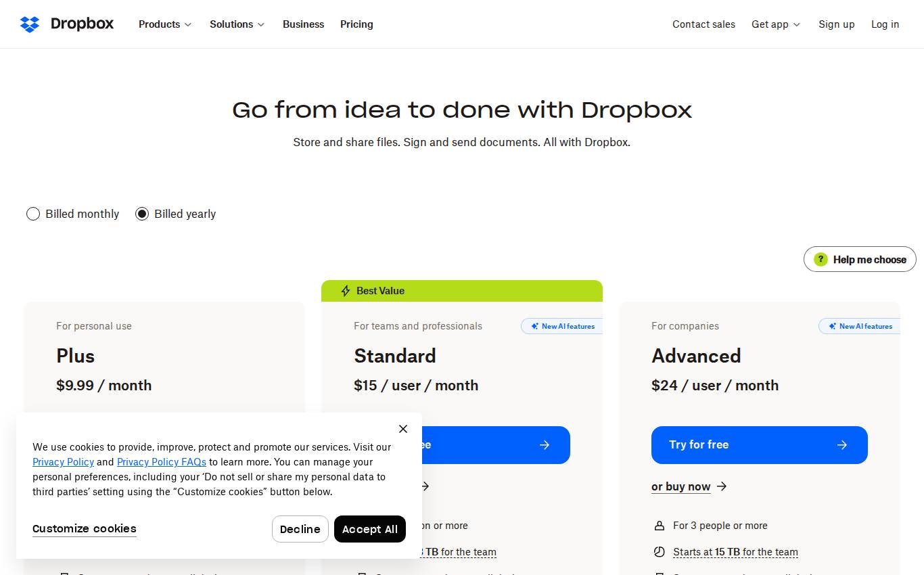Click 'or buy now' under Advanced plan
Screen dimensions: 924x575
pos(680,486)
